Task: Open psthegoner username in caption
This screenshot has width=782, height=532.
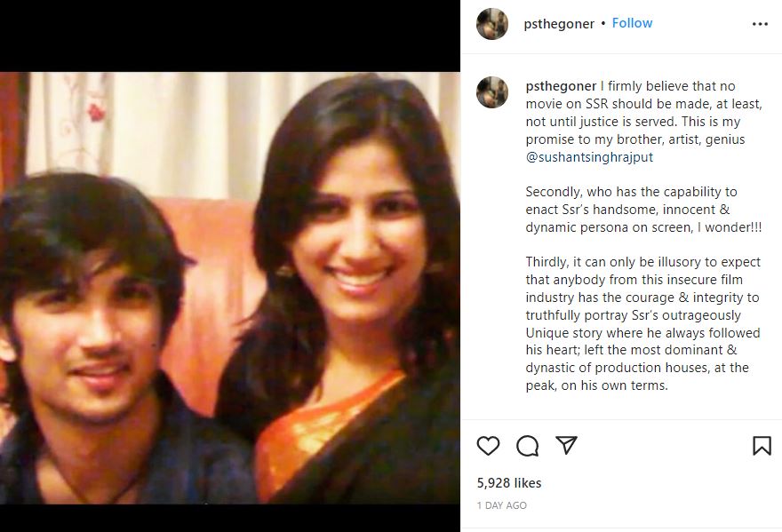Action: click(561, 86)
